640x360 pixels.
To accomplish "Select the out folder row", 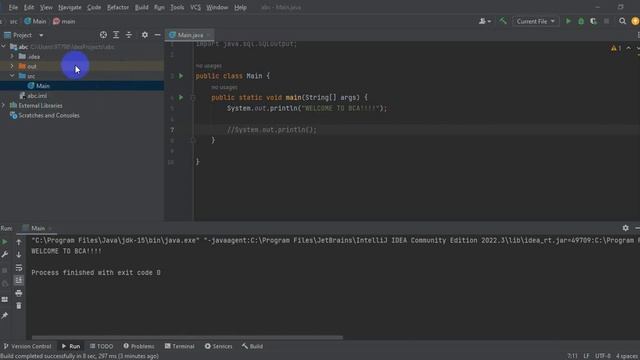I will [x=82, y=66].
